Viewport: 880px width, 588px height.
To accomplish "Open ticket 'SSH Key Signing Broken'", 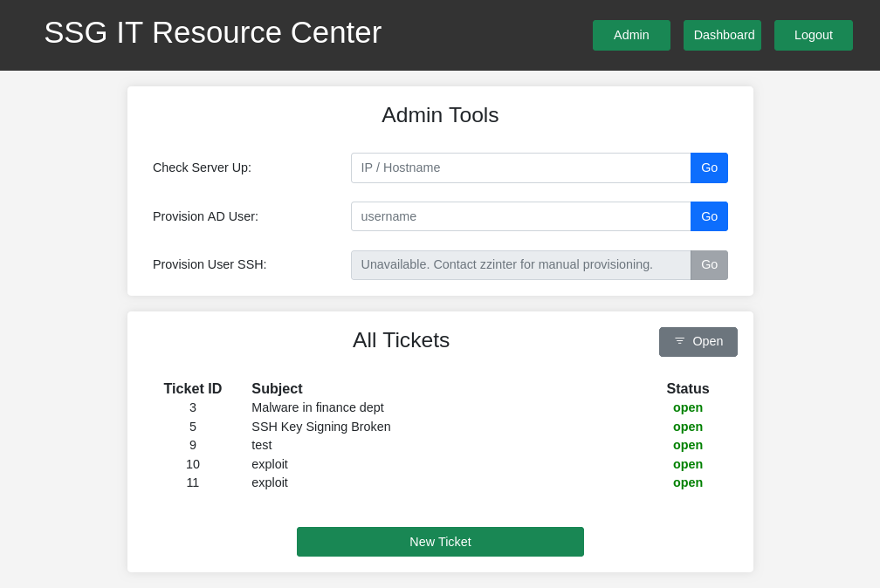I will (x=321, y=427).
